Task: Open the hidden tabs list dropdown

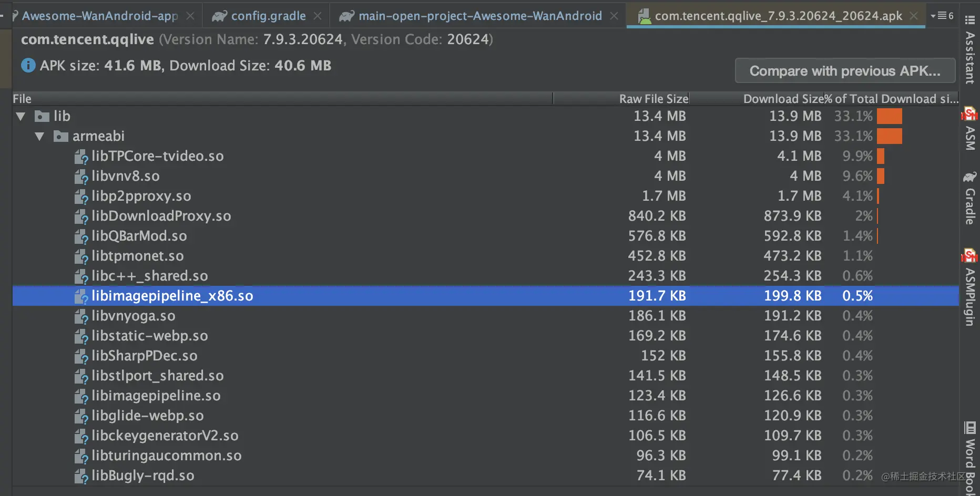Action: (x=942, y=16)
